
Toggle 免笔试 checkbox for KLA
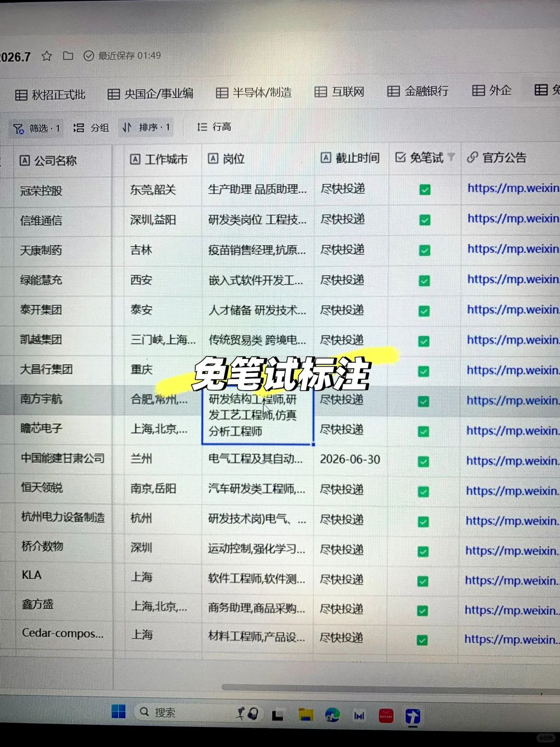423,582
